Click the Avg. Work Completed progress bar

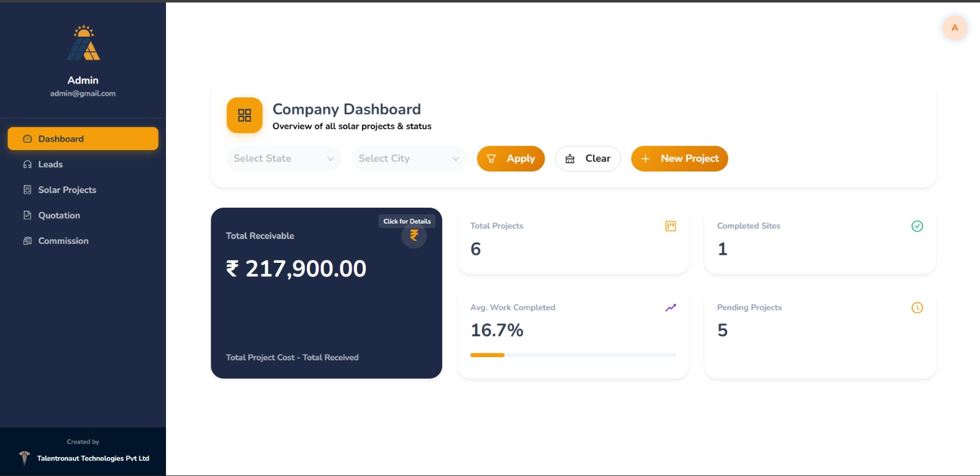[x=573, y=355]
